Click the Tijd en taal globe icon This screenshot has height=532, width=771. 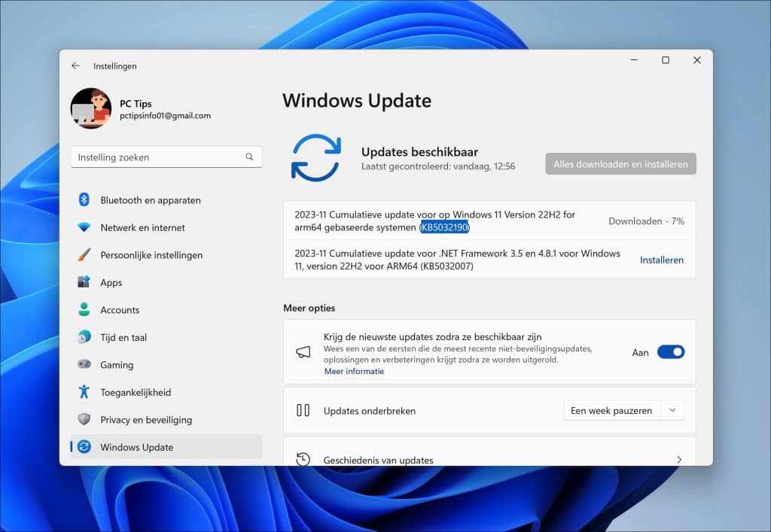[x=84, y=337]
